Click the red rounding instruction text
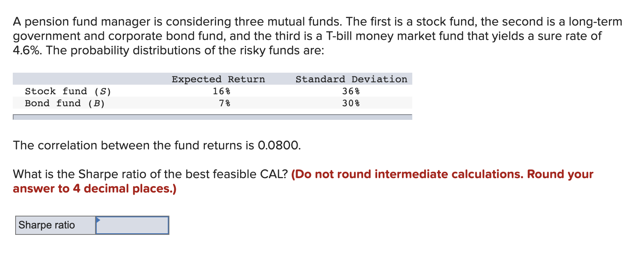The height and width of the screenshot is (274, 644). (439, 174)
